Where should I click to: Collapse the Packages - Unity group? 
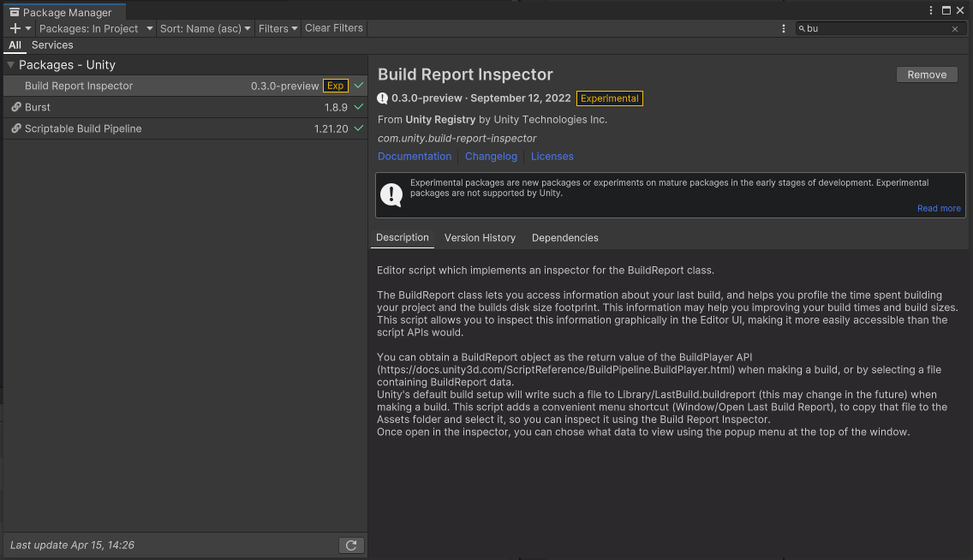coord(10,65)
